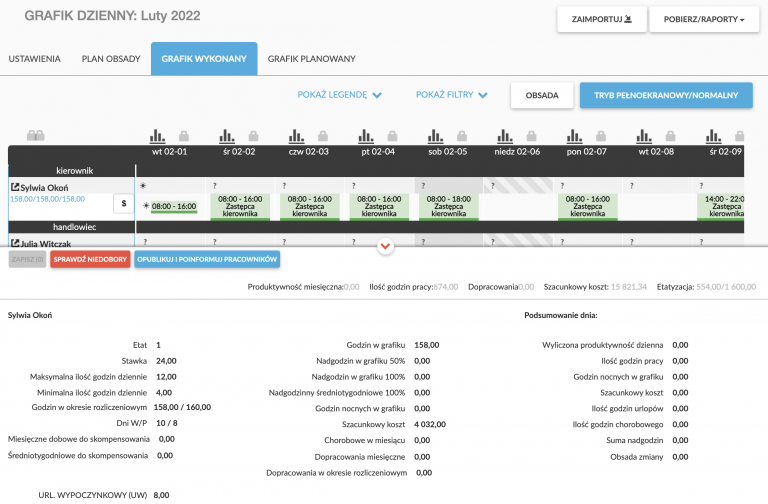Click the Dni W/P value 10 / 8
This screenshot has width=768, height=504.
click(167, 423)
